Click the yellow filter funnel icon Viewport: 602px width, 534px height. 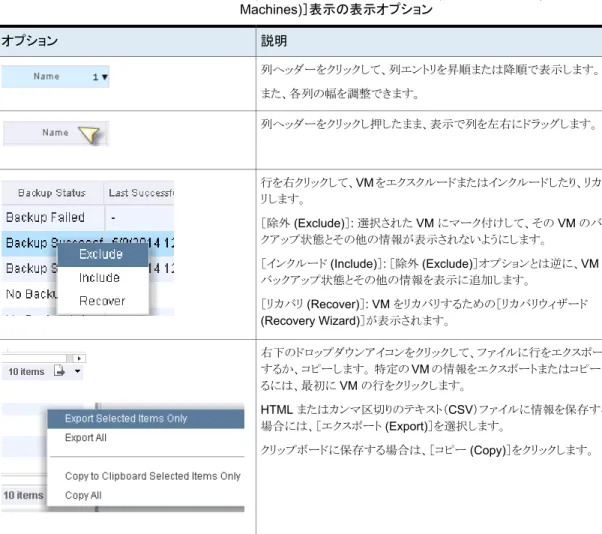coord(89,135)
